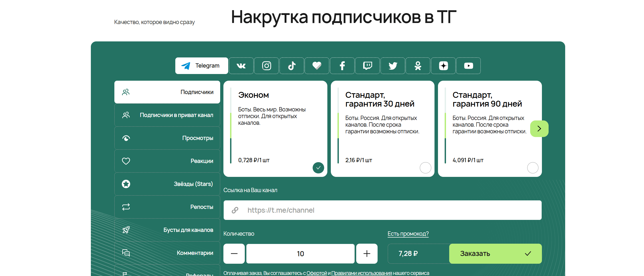Choose the TikTok platform icon
Screen dimensions: 644x276
[x=292, y=66]
